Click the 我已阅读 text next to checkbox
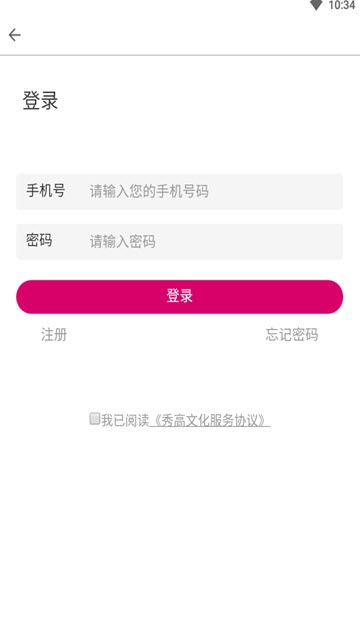The height and width of the screenshot is (640, 360). (125, 420)
